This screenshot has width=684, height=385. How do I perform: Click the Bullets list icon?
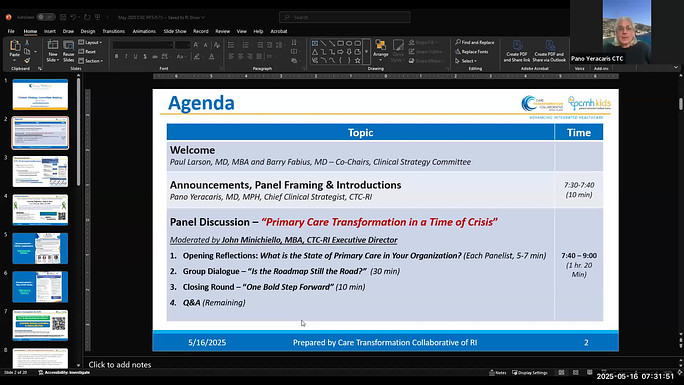[231, 45]
